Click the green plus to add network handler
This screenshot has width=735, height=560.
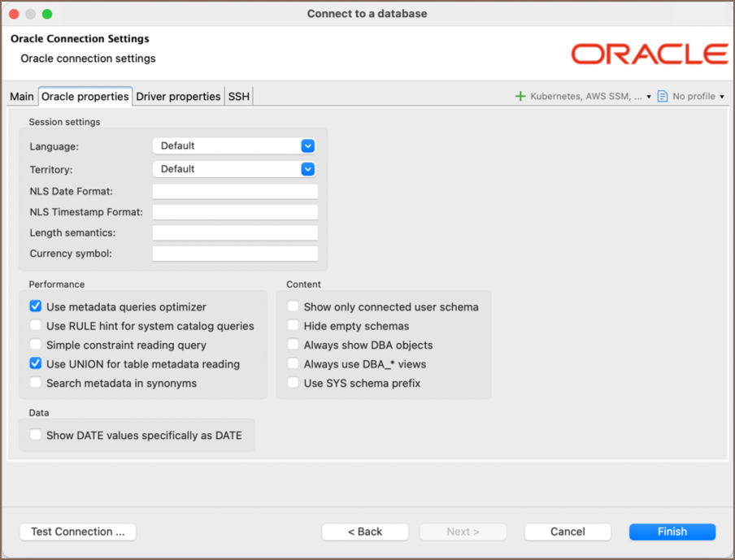click(520, 96)
